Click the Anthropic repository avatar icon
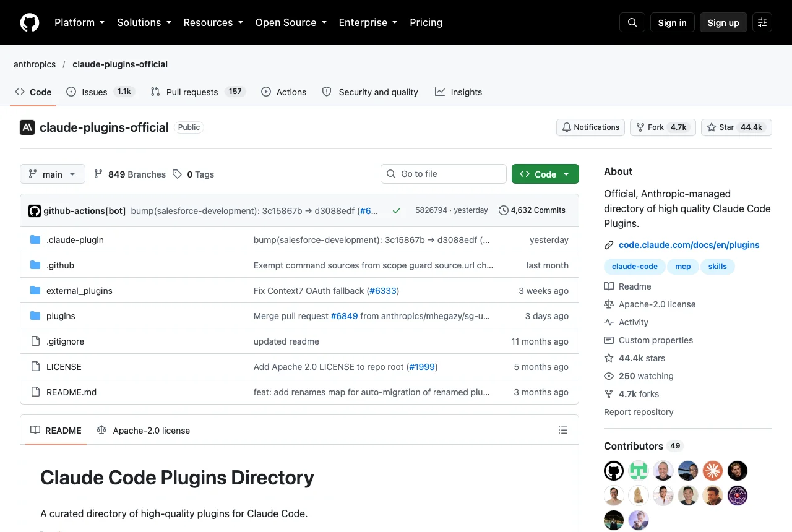 27,127
